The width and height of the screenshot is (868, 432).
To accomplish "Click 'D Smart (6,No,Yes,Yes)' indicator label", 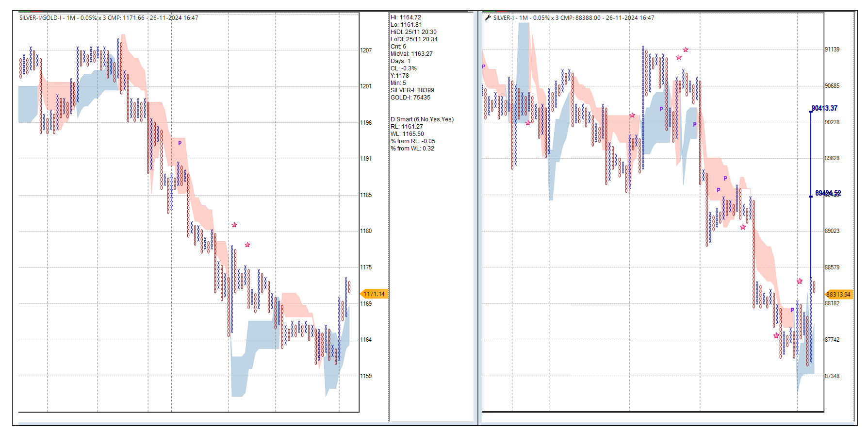I will pyautogui.click(x=422, y=119).
